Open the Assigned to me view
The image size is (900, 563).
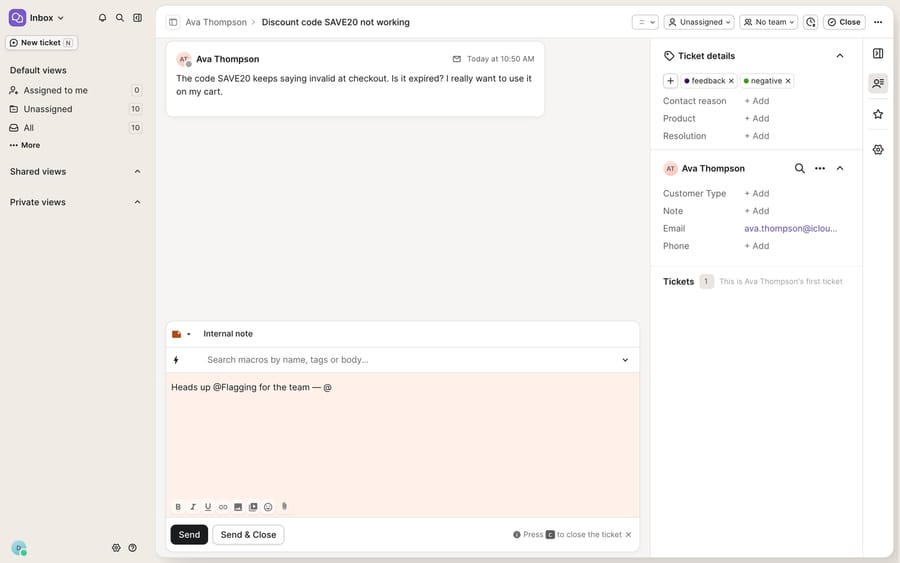(x=75, y=90)
